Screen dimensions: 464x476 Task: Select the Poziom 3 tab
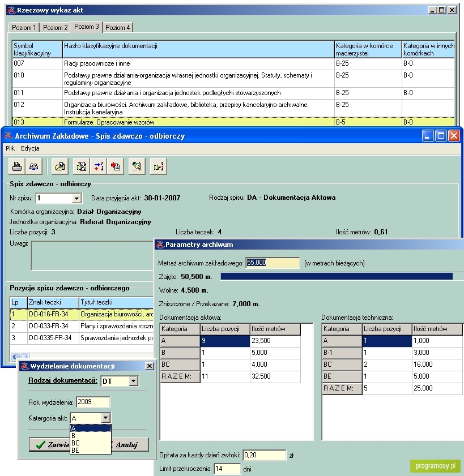pos(87,27)
